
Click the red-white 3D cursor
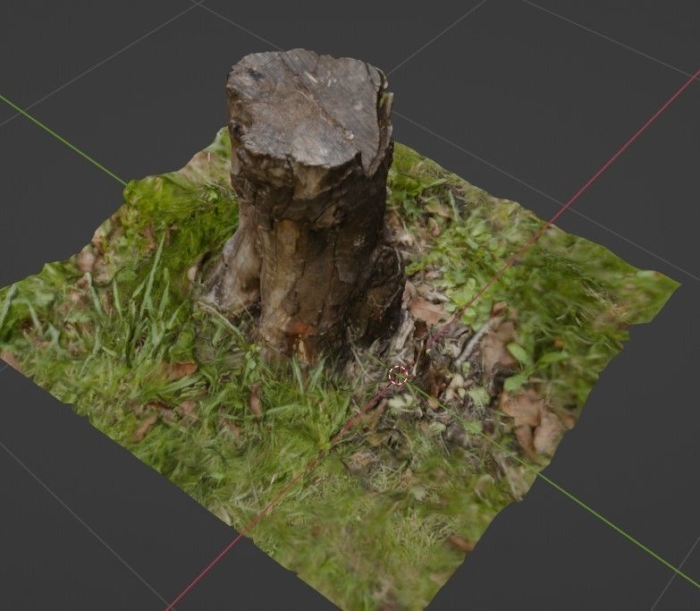click(398, 375)
